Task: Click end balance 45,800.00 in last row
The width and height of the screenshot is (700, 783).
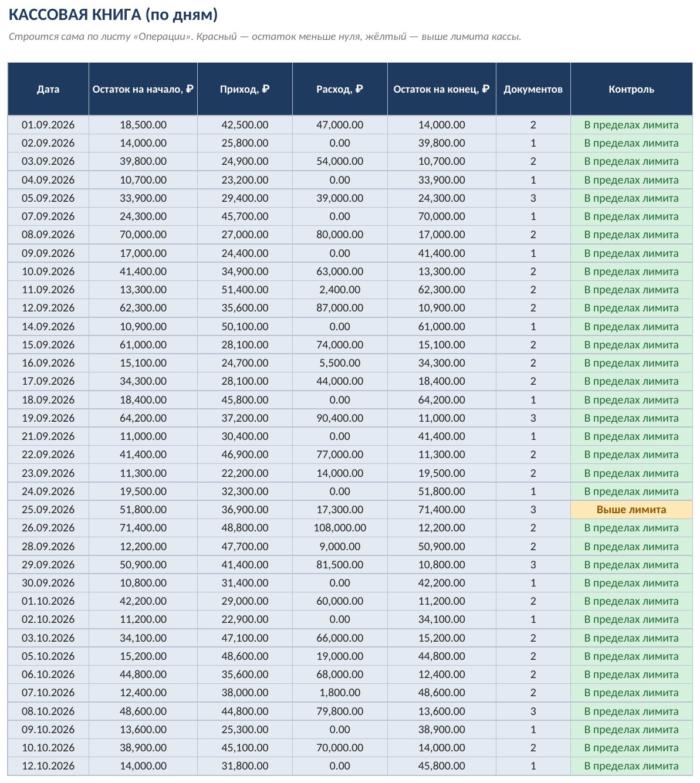Action: (x=442, y=766)
